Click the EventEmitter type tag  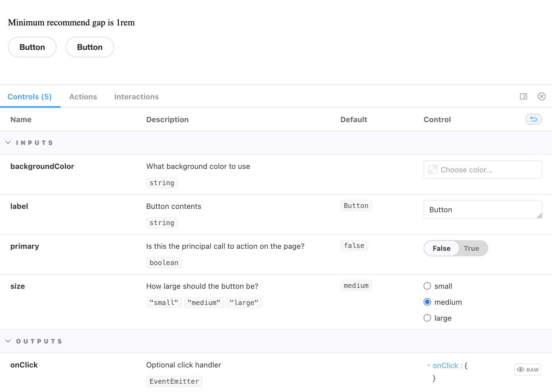tap(174, 381)
